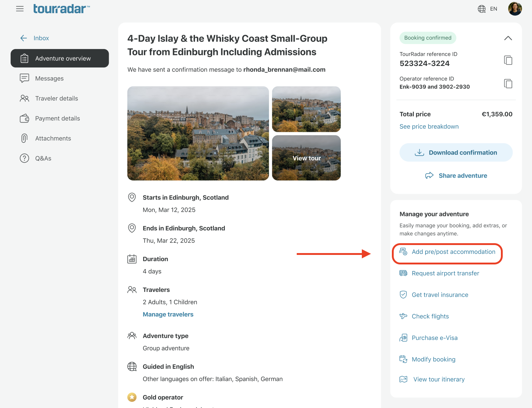Image resolution: width=532 pixels, height=408 pixels.
Task: Click the View tour thumbnail
Action: point(307,158)
